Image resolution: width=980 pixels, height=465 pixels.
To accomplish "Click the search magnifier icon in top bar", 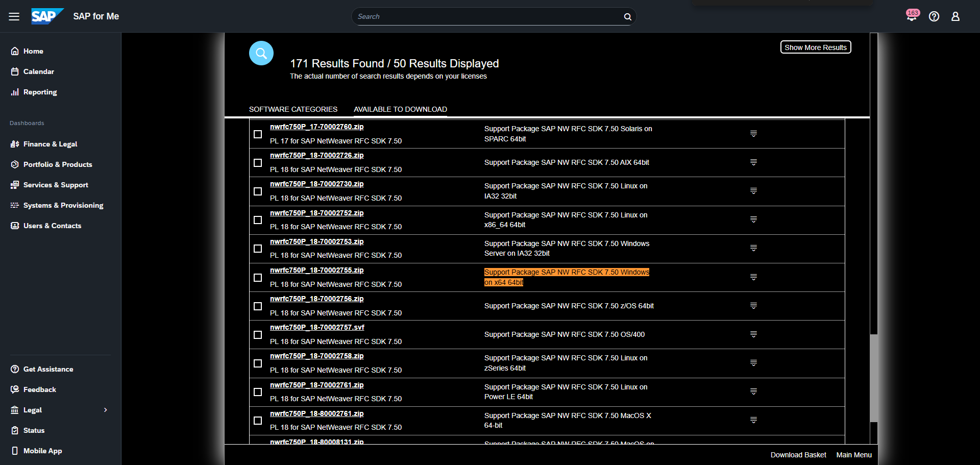I will point(627,17).
